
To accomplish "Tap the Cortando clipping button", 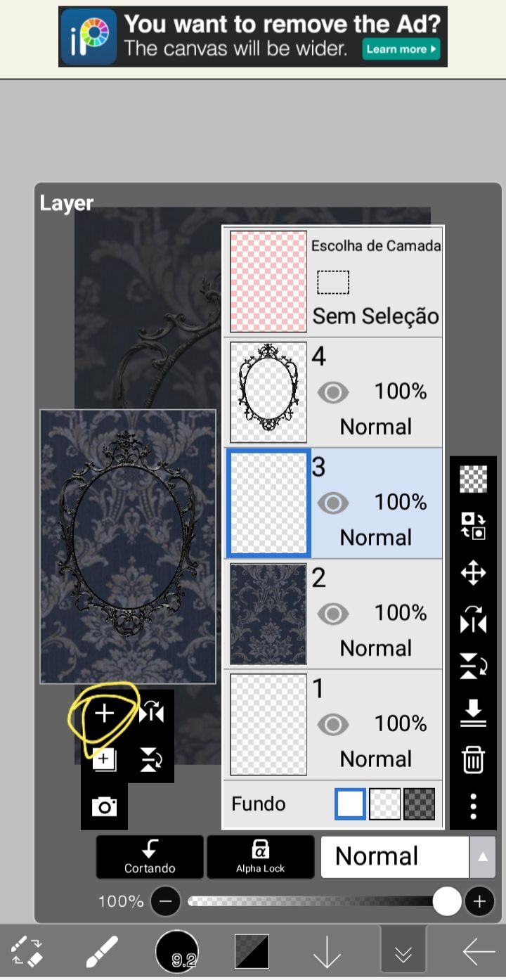I will point(150,856).
